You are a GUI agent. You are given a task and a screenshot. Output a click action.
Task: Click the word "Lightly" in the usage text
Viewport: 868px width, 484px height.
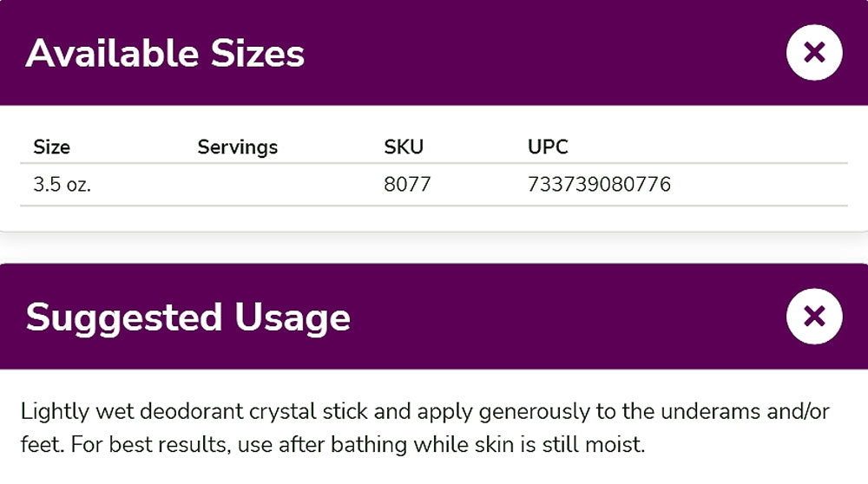(x=50, y=411)
